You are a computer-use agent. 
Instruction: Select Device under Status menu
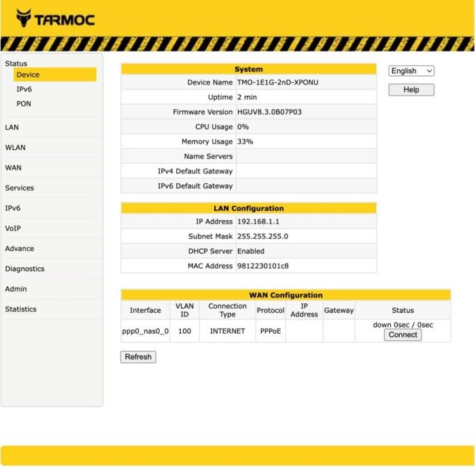point(28,75)
